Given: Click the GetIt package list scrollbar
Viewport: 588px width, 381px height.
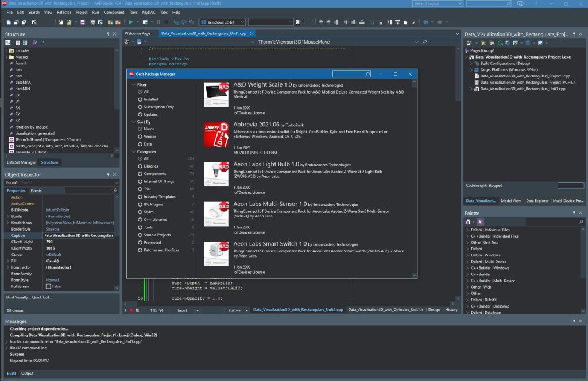Looking at the screenshot, I should (x=415, y=178).
